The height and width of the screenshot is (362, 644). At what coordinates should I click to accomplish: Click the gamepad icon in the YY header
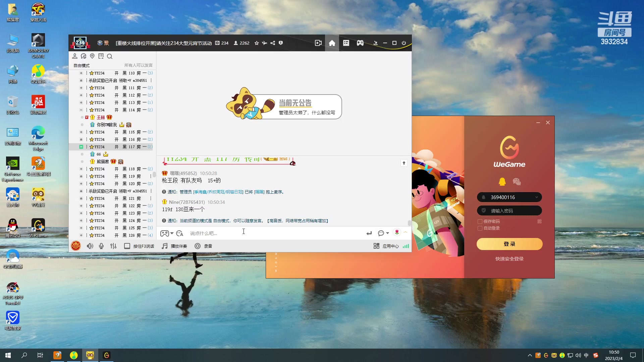pos(360,43)
